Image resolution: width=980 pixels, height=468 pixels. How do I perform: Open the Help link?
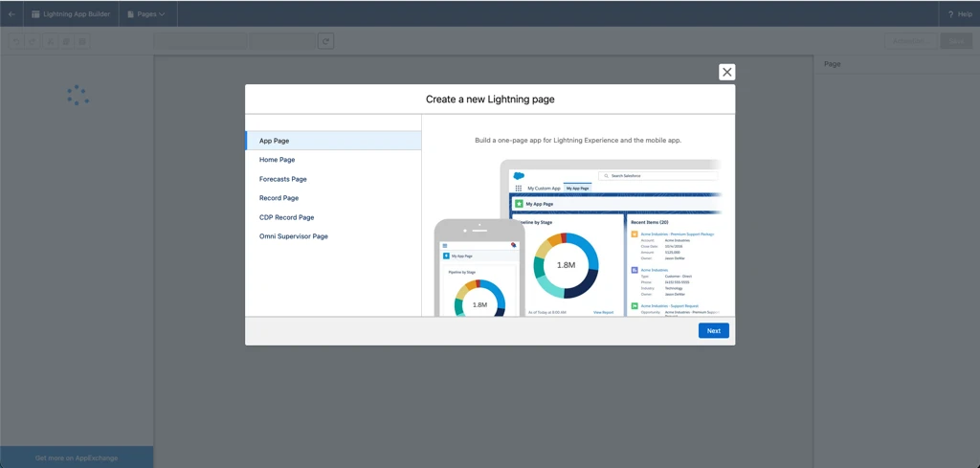(960, 14)
